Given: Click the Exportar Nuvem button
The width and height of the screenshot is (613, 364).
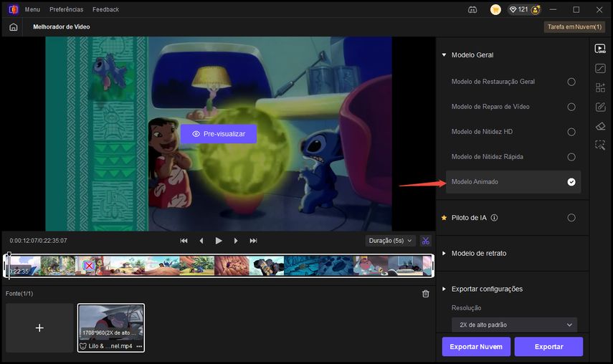Looking at the screenshot, I should pos(476,347).
